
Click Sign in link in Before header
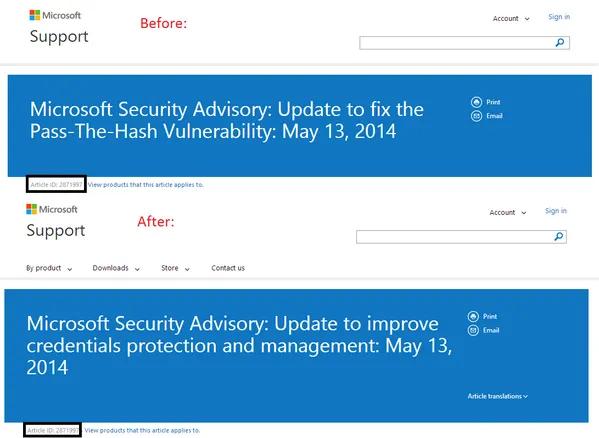pyautogui.click(x=559, y=17)
